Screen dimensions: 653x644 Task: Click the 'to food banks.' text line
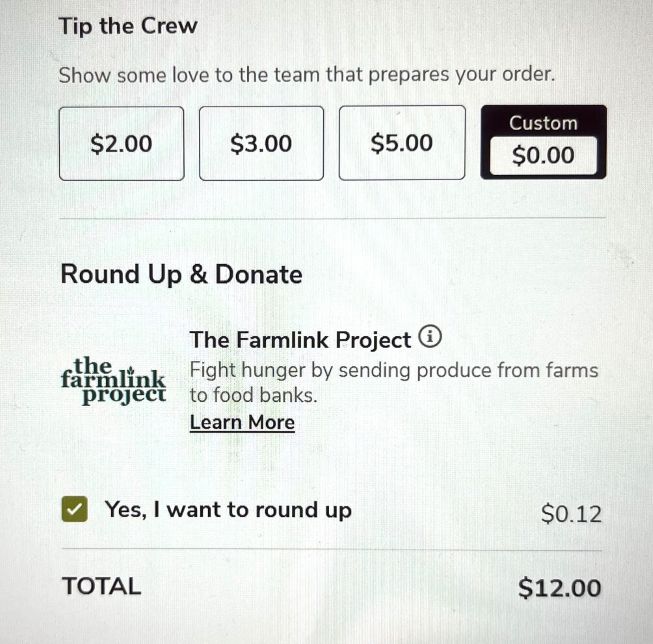tap(253, 395)
